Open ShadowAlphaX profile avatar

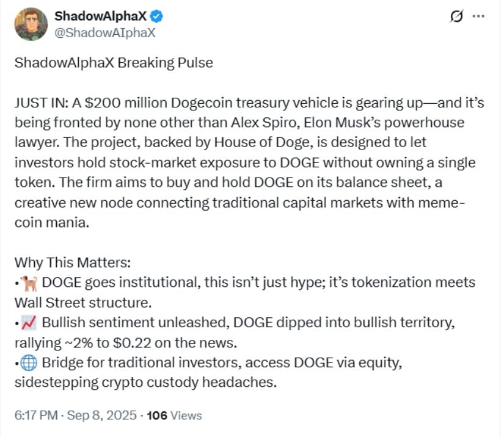pos(31,24)
